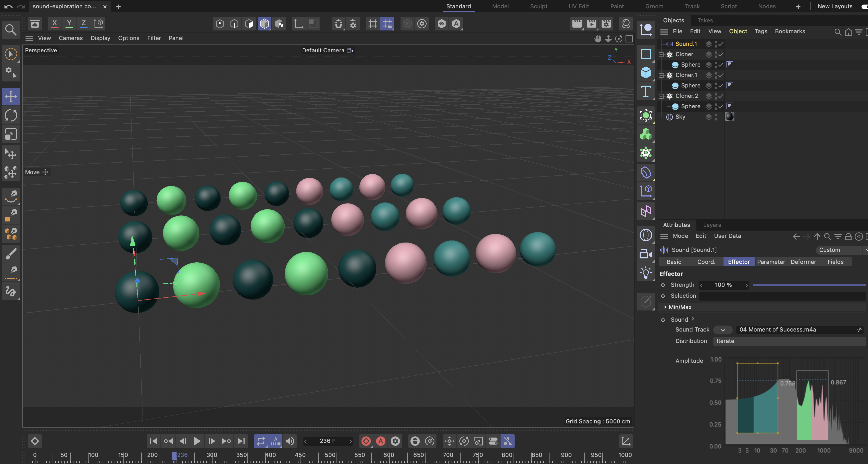This screenshot has height=464, width=868.
Task: Open the Camera object icon
Action: pos(646,254)
